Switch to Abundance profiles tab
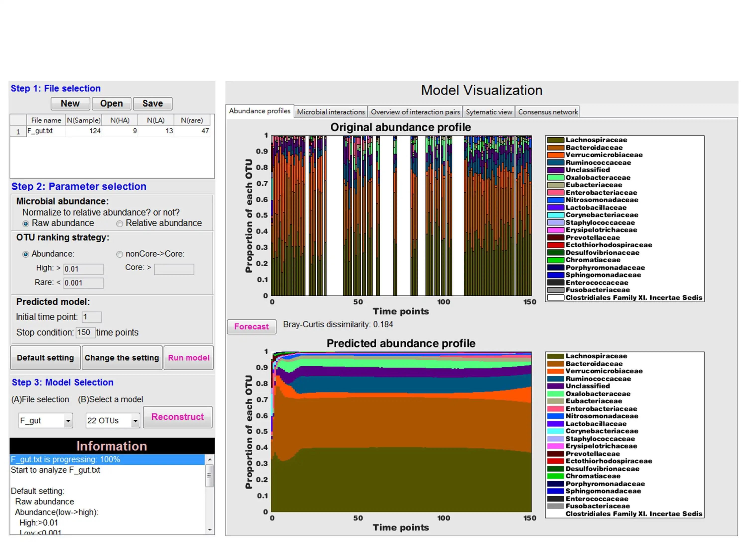Viewport: 747px width, 560px height. 260,111
